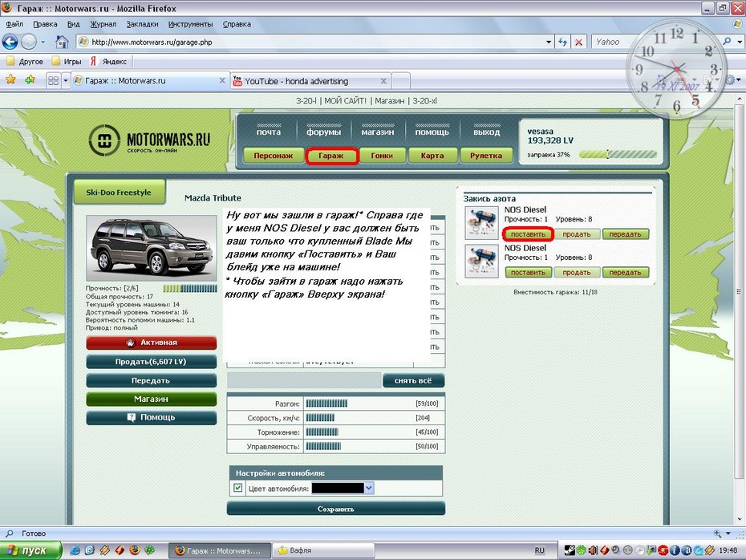Open the Персонаж page
Screen dimensions: 746x560
tap(273, 156)
